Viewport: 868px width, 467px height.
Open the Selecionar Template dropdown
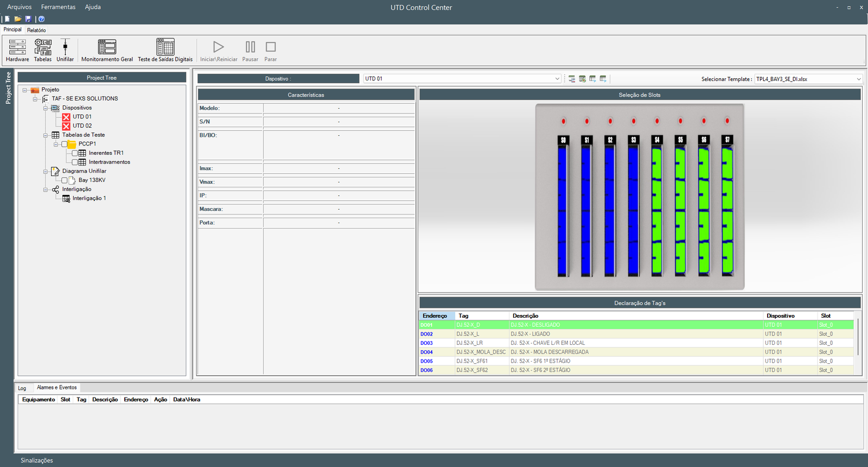click(808, 79)
